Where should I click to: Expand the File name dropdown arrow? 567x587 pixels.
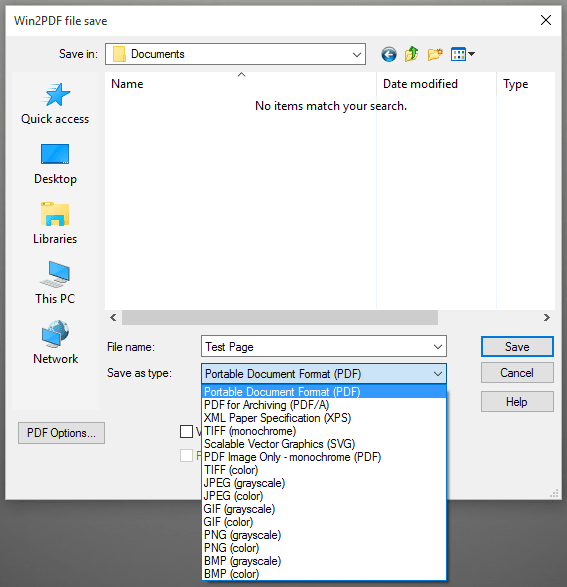[x=438, y=347]
